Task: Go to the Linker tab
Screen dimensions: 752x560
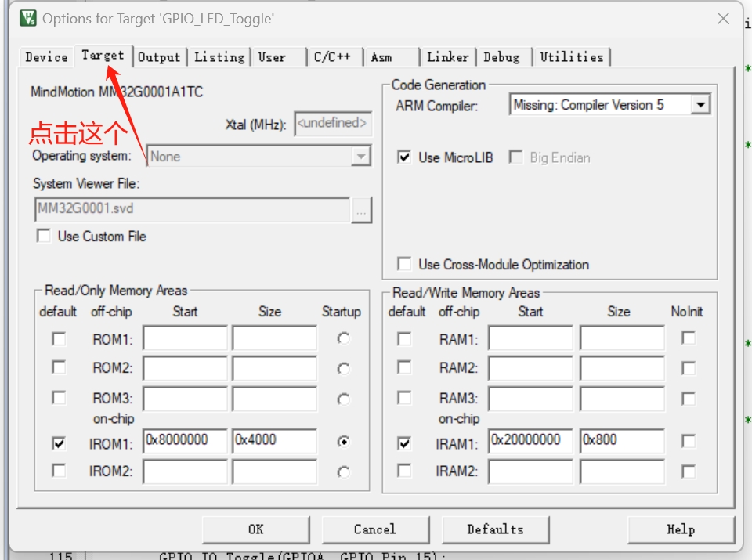Action: pos(447,57)
